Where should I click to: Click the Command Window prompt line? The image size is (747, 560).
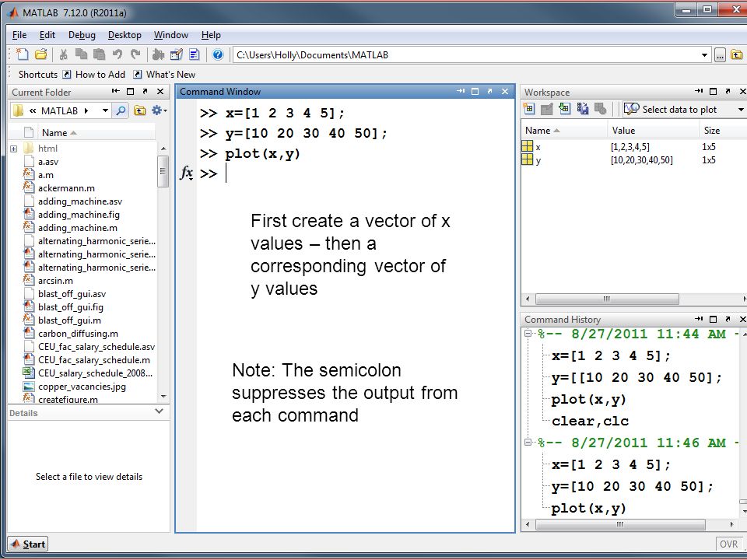[x=355, y=173]
